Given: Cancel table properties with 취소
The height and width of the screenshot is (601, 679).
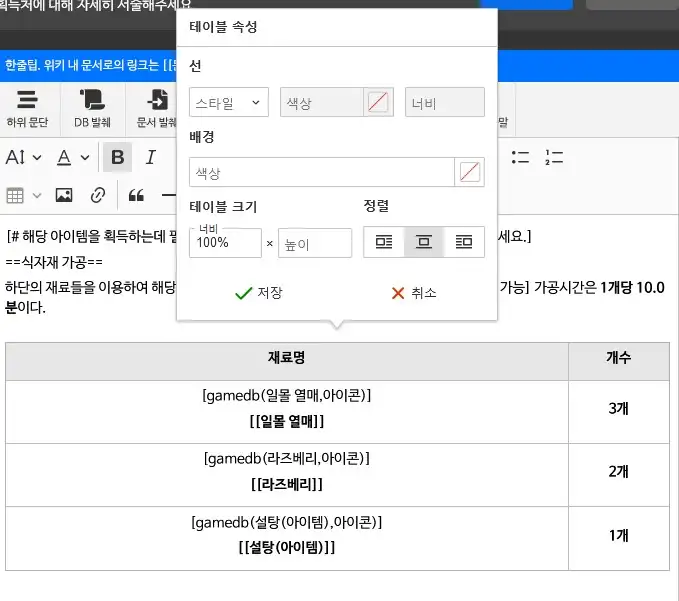Looking at the screenshot, I should pos(414,293).
